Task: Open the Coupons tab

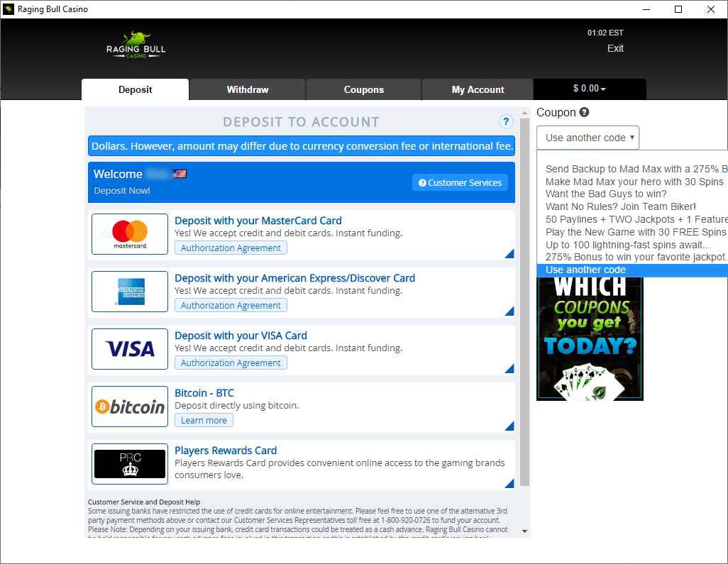Action: [363, 89]
